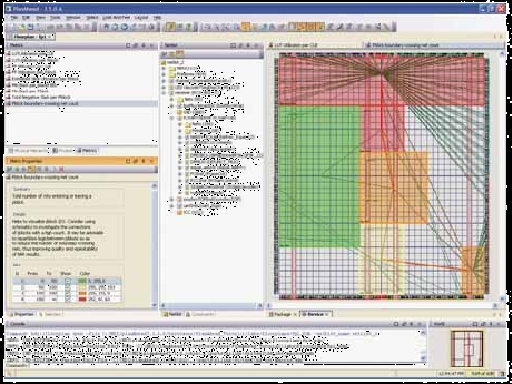512x384 pixels.
Task: Click the first icon in Metric Properties toolbar
Action: (10, 169)
